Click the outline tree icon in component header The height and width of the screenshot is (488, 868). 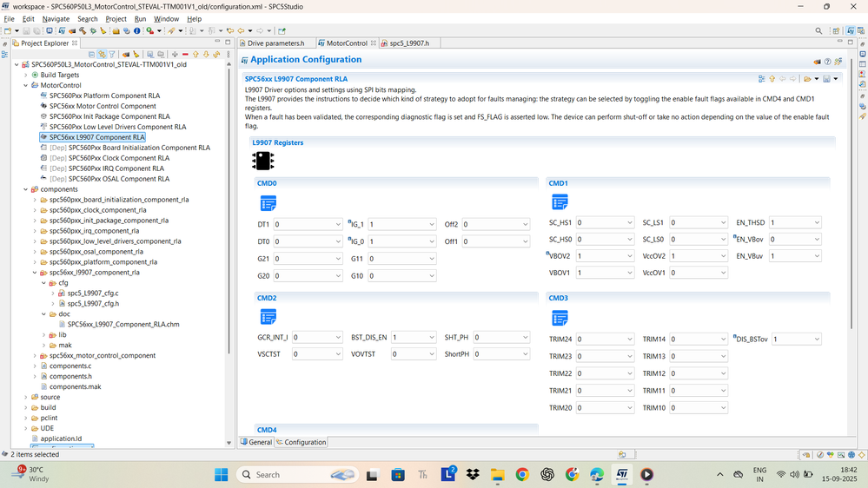click(x=762, y=79)
